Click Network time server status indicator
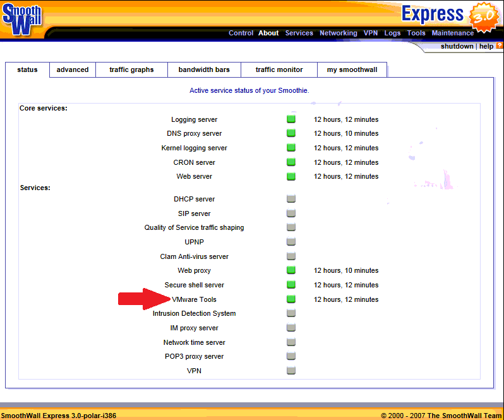 (x=291, y=342)
